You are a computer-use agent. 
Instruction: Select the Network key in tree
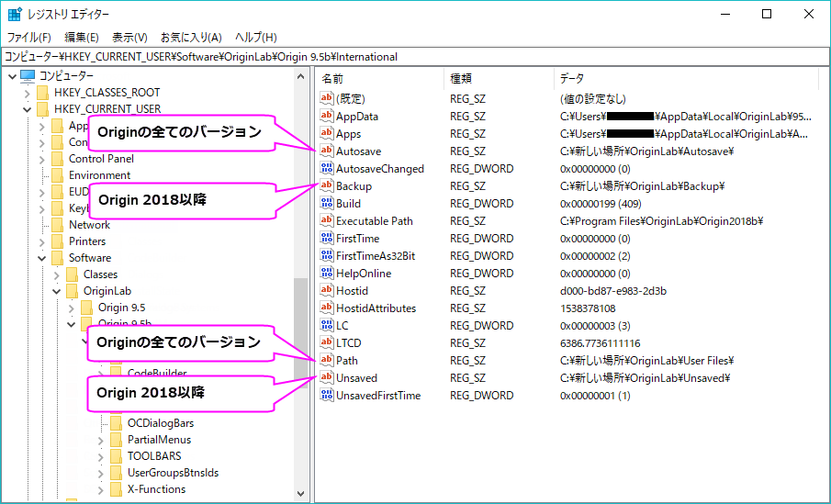(90, 225)
